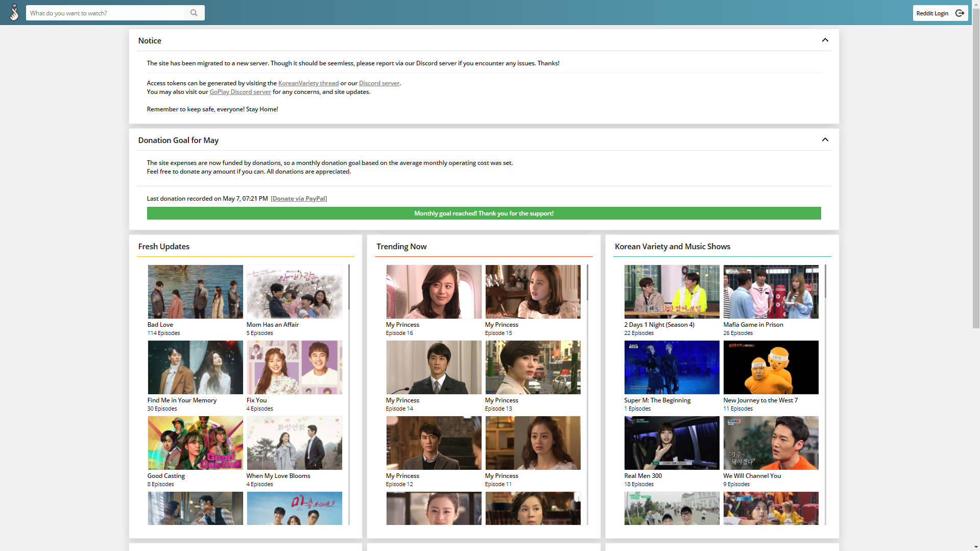The width and height of the screenshot is (980, 551).
Task: Click the GoPlay finger-heart logo
Action: point(14,12)
